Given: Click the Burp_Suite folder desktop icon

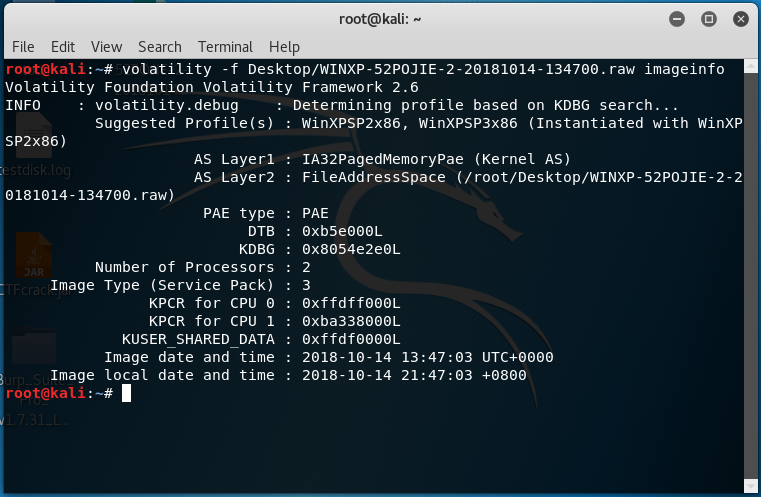Looking at the screenshot, I should 33,347.
